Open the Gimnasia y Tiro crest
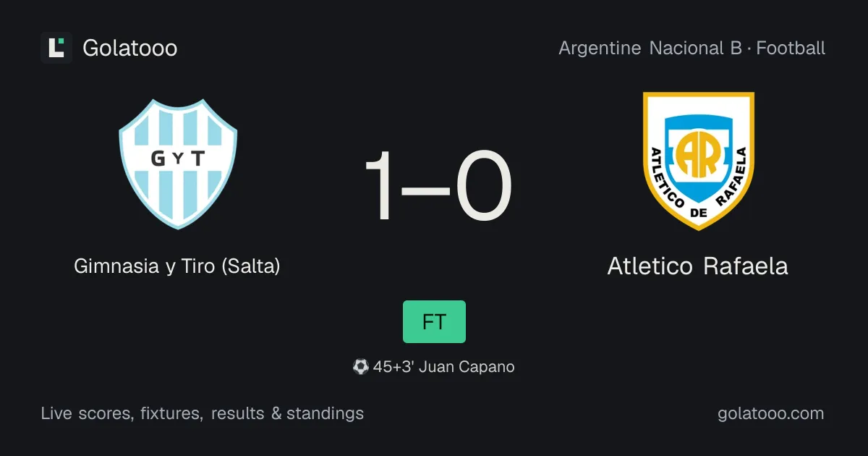The height and width of the screenshot is (456, 868). tap(178, 164)
